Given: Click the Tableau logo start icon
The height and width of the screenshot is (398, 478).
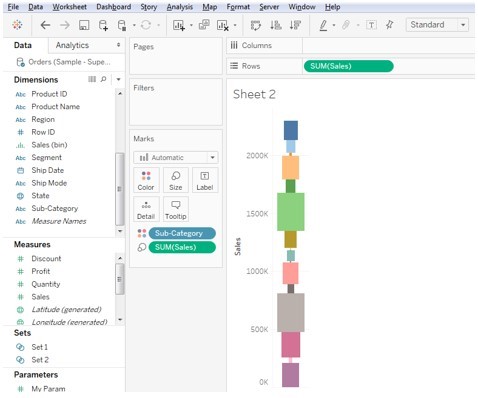Looking at the screenshot, I should pos(17,25).
